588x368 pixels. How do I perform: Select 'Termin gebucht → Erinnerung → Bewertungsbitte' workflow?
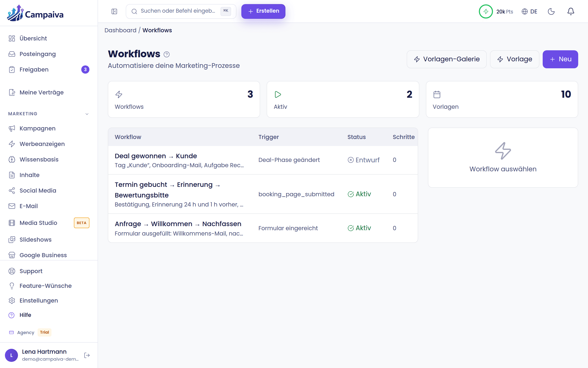[263, 194]
